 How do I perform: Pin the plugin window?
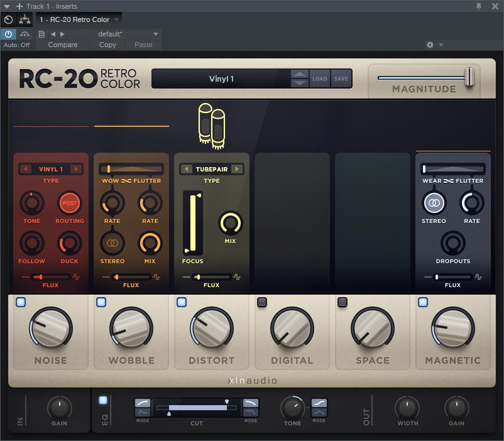(x=479, y=6)
